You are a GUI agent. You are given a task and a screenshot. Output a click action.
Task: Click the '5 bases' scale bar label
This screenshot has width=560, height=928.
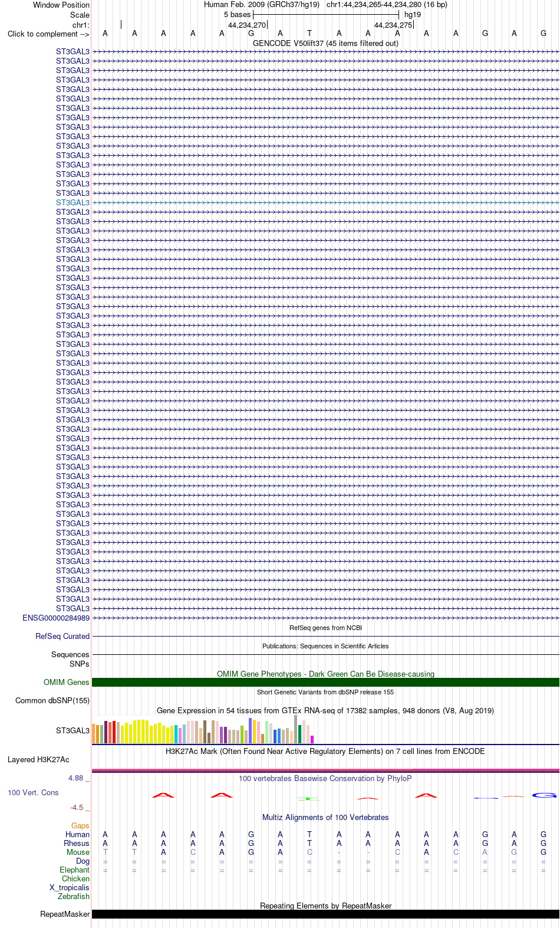tap(237, 14)
